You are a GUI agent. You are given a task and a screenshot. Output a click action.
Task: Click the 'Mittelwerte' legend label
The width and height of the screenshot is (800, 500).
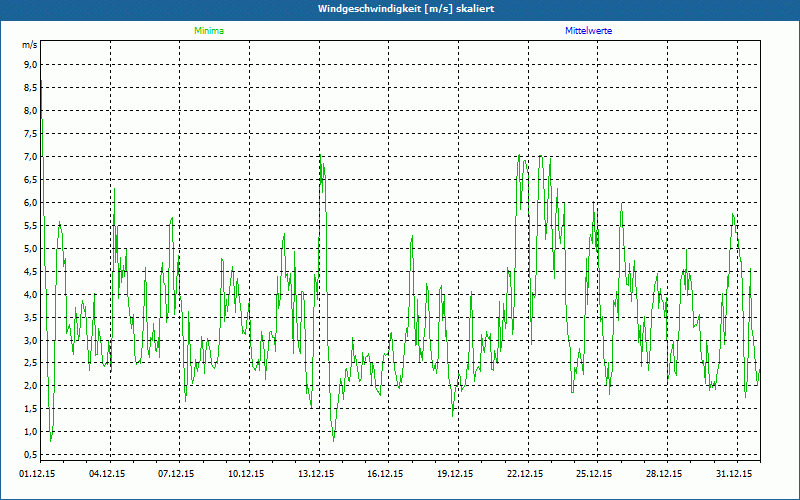(x=588, y=31)
